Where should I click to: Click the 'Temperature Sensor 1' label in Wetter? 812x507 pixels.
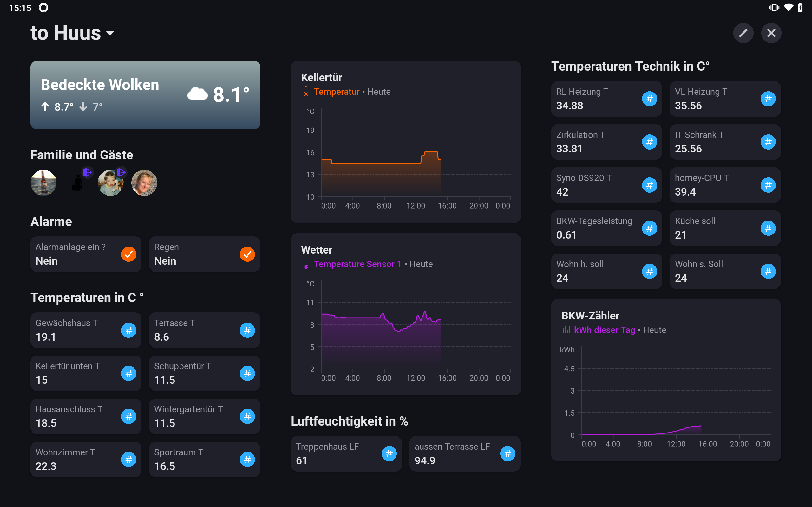357,264
